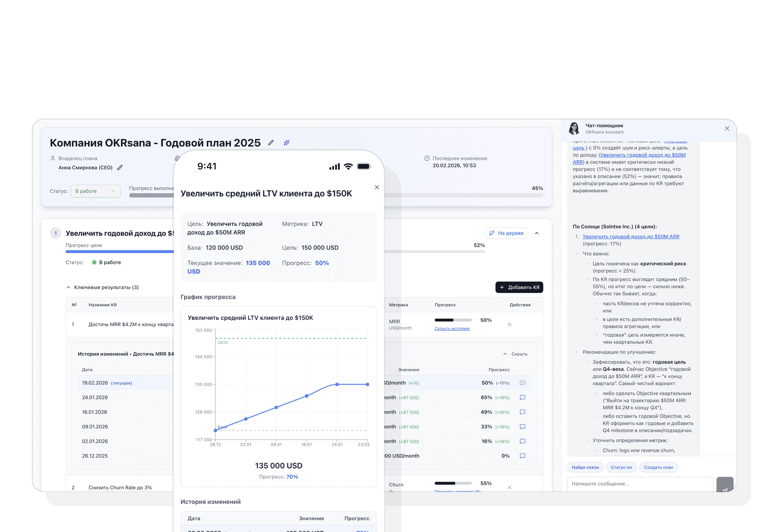
Task: Click the Название KR column header
Action: coord(103,305)
